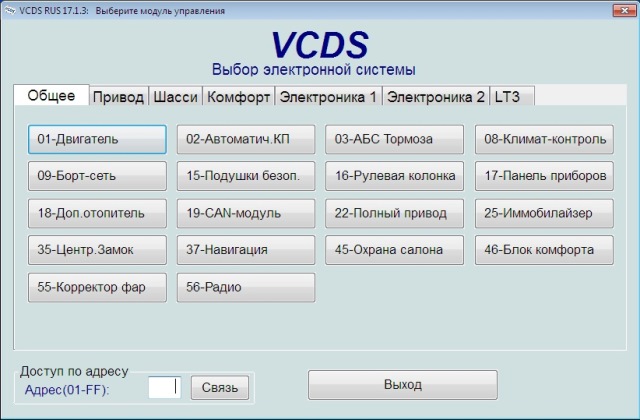This screenshot has width=640, height=420.
Task: Open 37-Навигация module
Action: pyautogui.click(x=246, y=250)
